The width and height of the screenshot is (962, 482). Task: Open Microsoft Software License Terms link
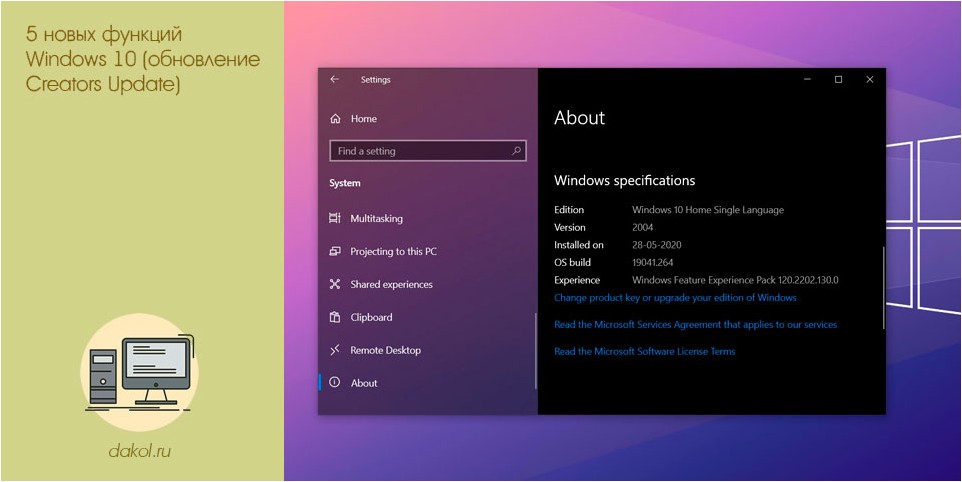(x=644, y=351)
